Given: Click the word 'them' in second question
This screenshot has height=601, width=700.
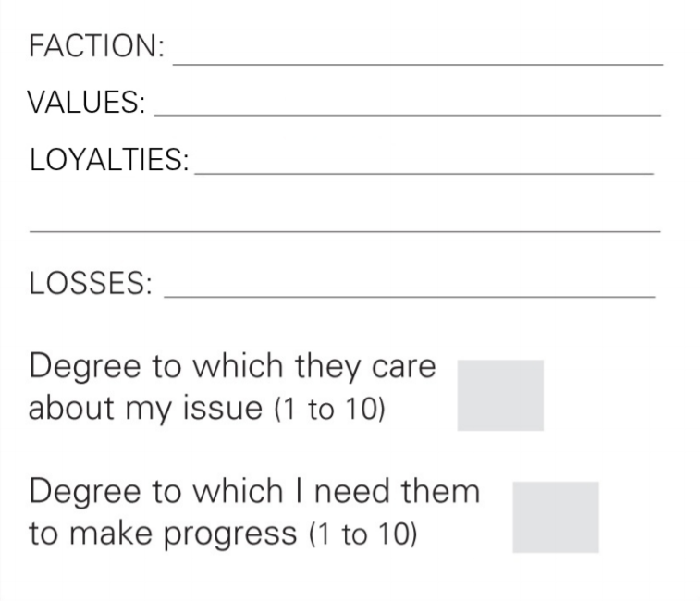Looking at the screenshot, I should [440, 491].
